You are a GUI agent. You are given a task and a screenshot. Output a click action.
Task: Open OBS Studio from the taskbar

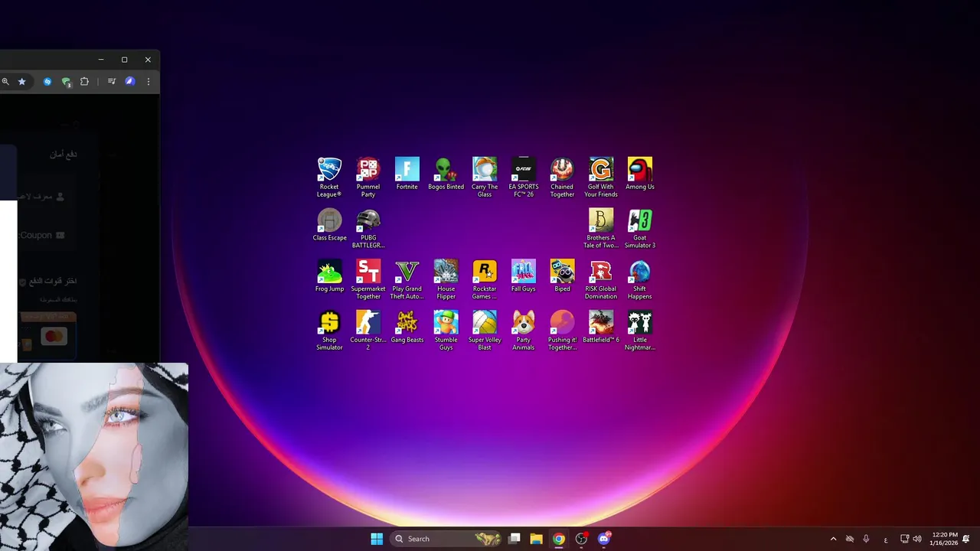(581, 539)
